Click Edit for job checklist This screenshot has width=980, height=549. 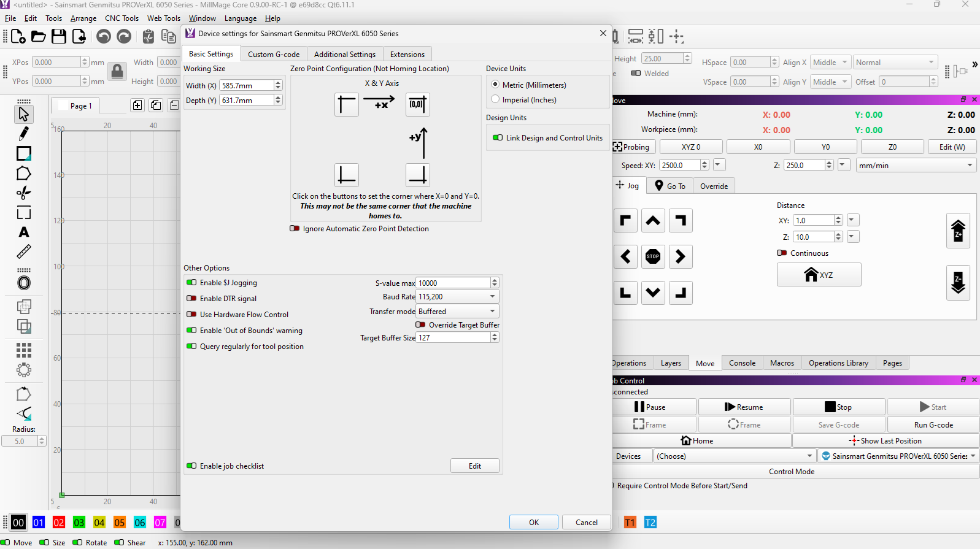[475, 466]
